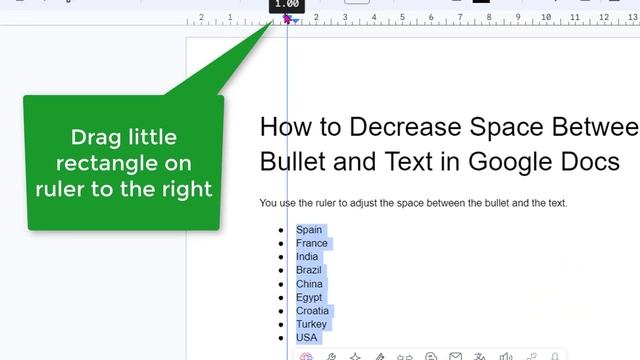Click "Google Docs" in the heading
The width and height of the screenshot is (640, 360).
[544, 162]
